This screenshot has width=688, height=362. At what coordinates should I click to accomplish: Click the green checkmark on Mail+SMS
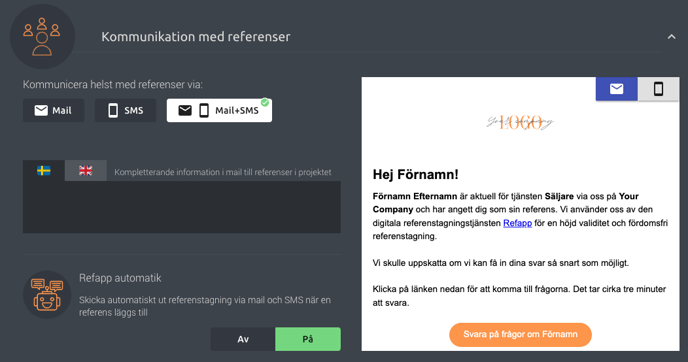pos(265,102)
